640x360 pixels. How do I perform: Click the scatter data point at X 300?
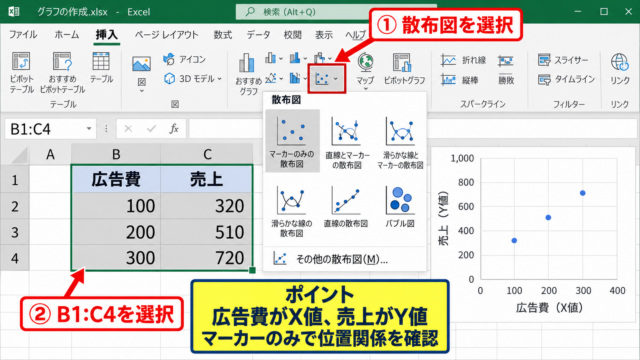[x=582, y=193]
